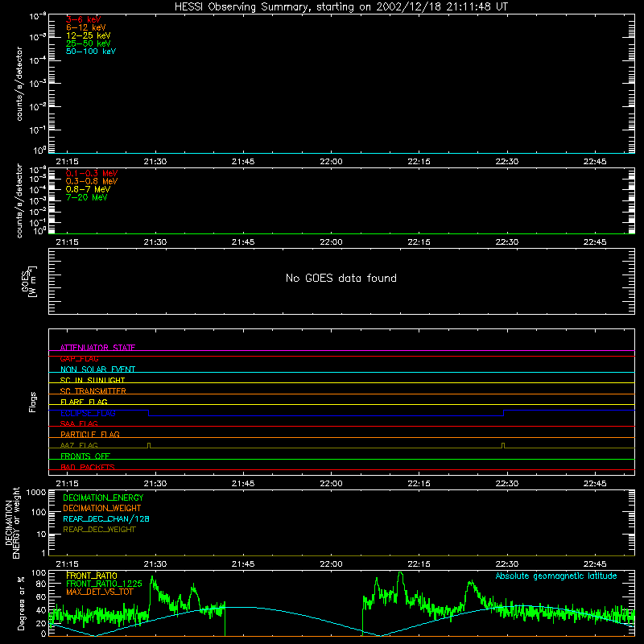Click the 'Absolute geomagnetic latitude' label
This screenshot has height=644, width=644.
tap(556, 576)
